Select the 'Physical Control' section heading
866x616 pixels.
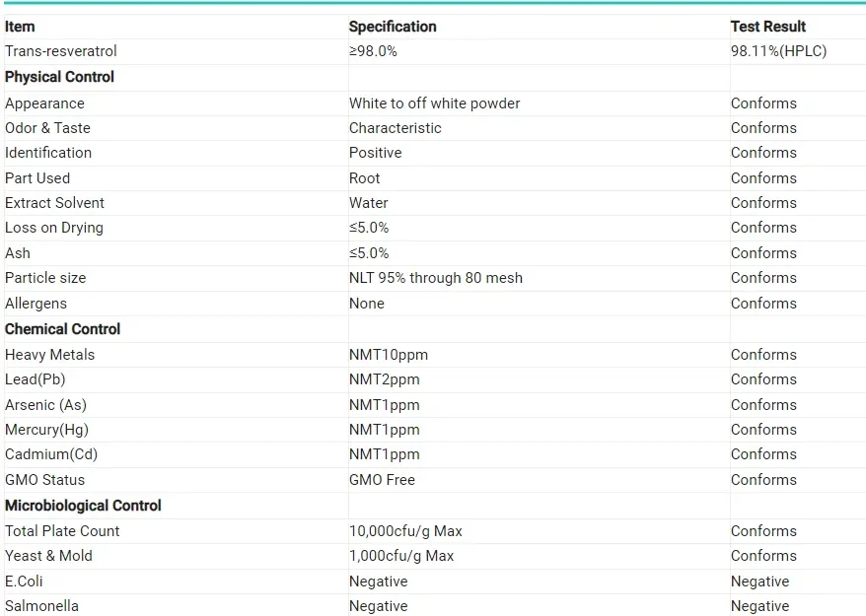pyautogui.click(x=59, y=77)
